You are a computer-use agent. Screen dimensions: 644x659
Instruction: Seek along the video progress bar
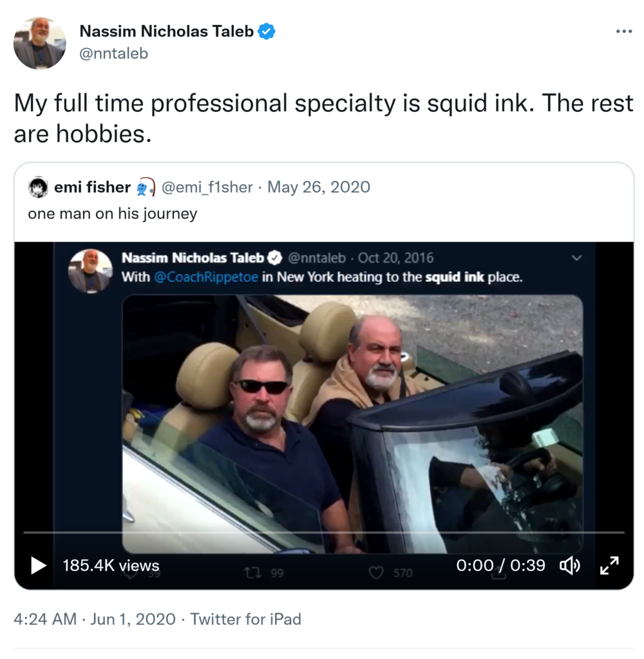(x=322, y=532)
